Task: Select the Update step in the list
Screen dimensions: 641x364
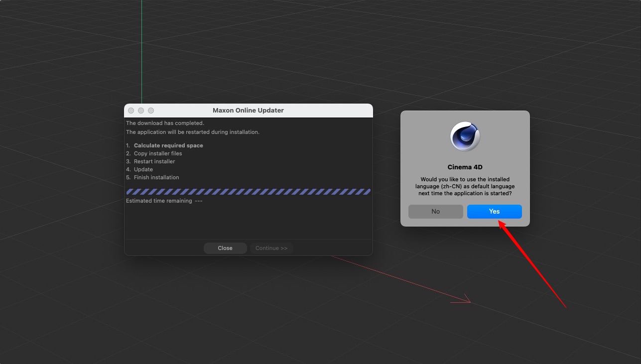Action: 143,169
